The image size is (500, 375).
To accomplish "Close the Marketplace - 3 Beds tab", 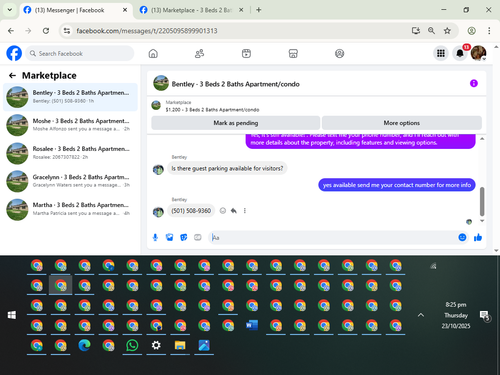I will pos(241,10).
